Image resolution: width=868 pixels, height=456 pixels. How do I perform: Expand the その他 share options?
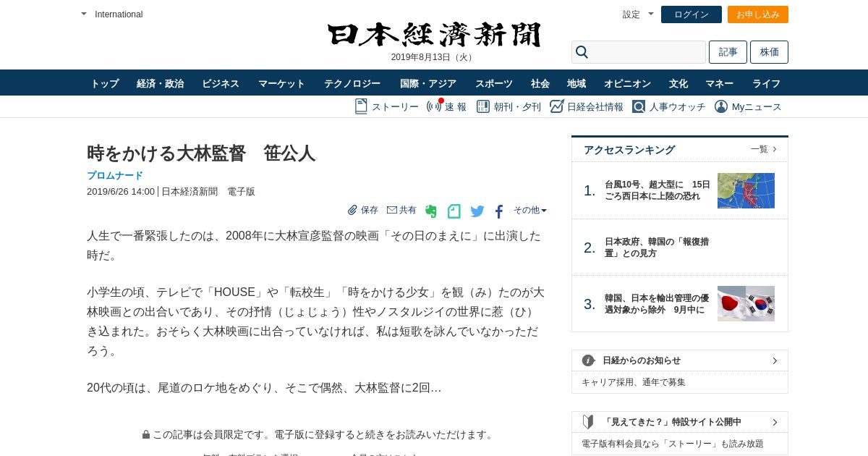click(x=530, y=210)
